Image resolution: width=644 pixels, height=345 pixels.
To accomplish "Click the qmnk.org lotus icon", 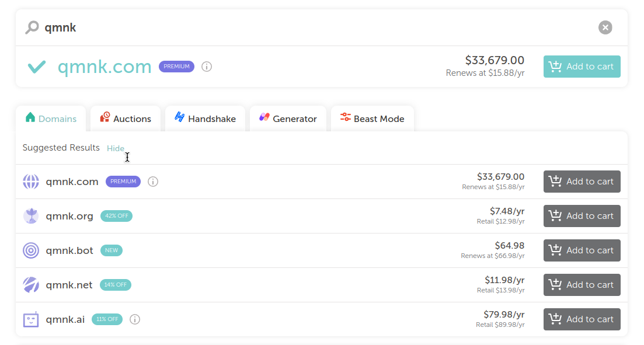I will (31, 216).
